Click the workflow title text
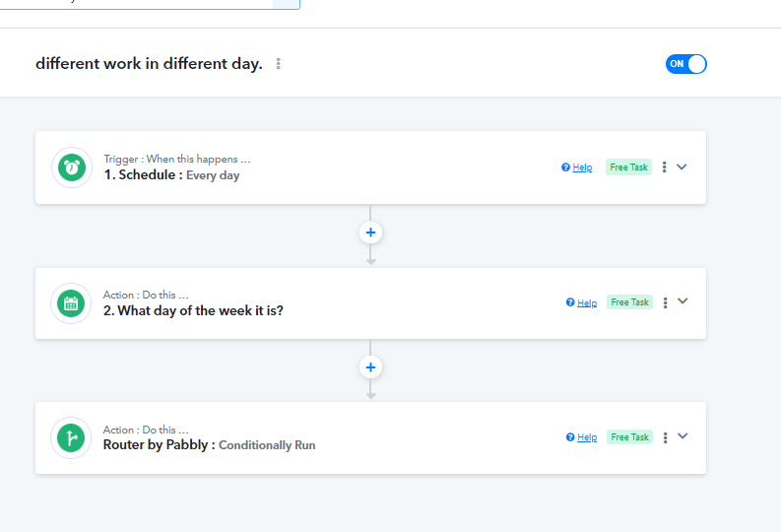This screenshot has height=532, width=781. click(149, 64)
